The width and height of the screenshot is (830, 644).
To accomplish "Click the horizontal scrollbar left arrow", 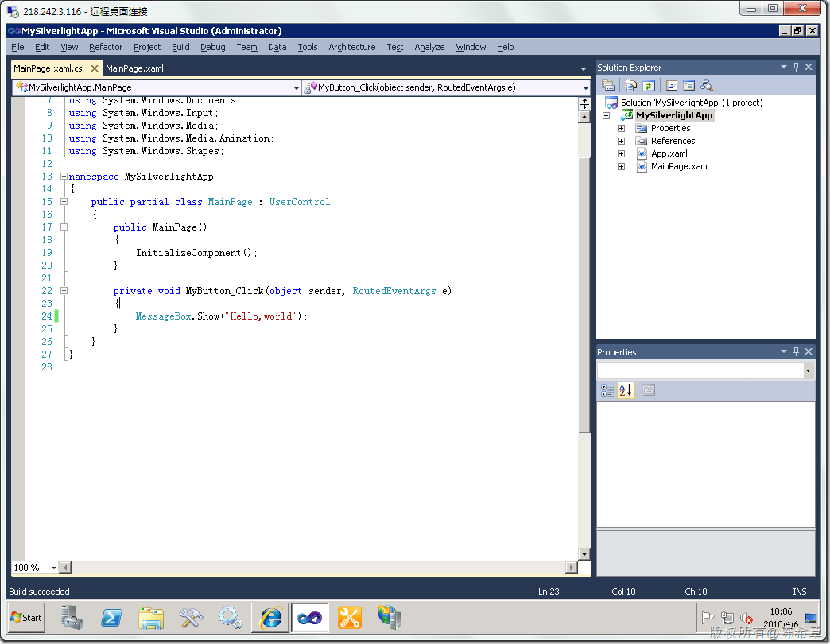I will pyautogui.click(x=65, y=568).
